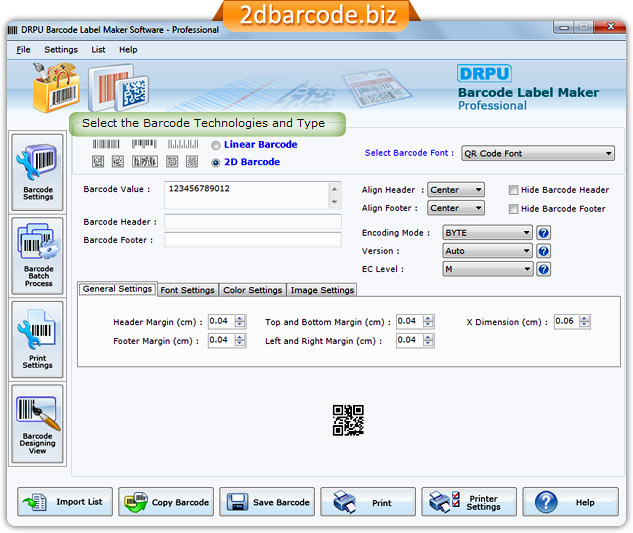Open the Barcode Settings sidebar panel
Screen dimensions: 633x533
(38, 172)
